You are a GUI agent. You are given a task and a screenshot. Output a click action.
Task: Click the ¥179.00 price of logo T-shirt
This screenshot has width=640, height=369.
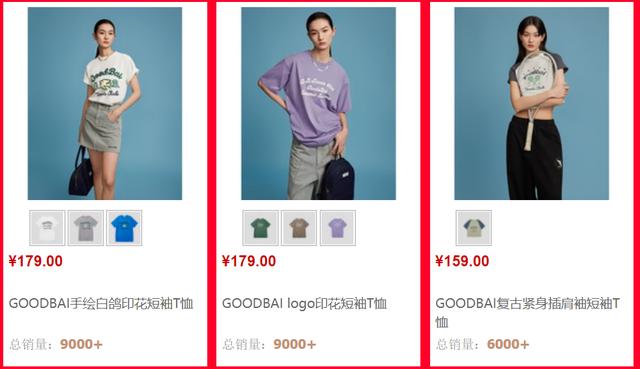pyautogui.click(x=249, y=261)
